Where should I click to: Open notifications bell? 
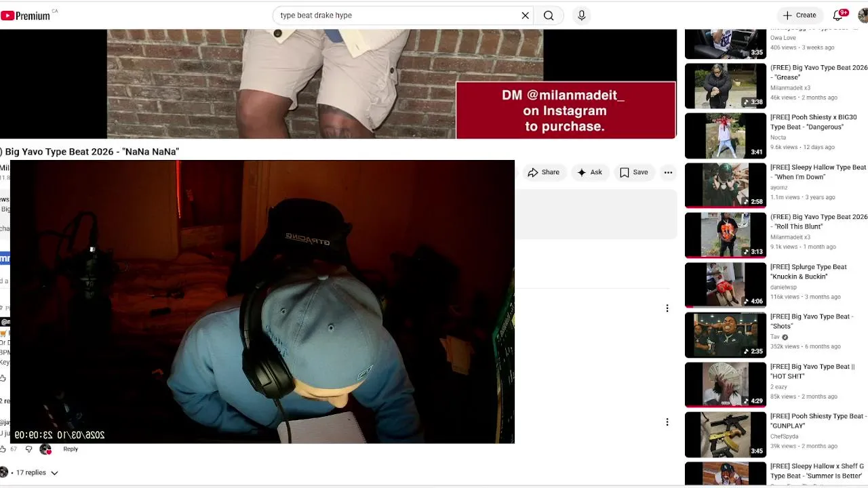point(837,16)
